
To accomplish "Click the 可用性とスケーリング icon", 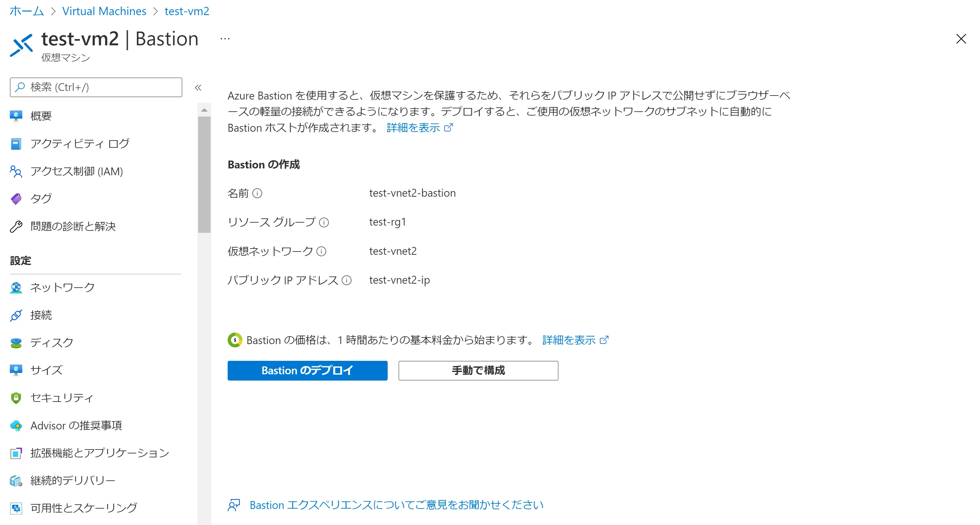I will click(16, 508).
